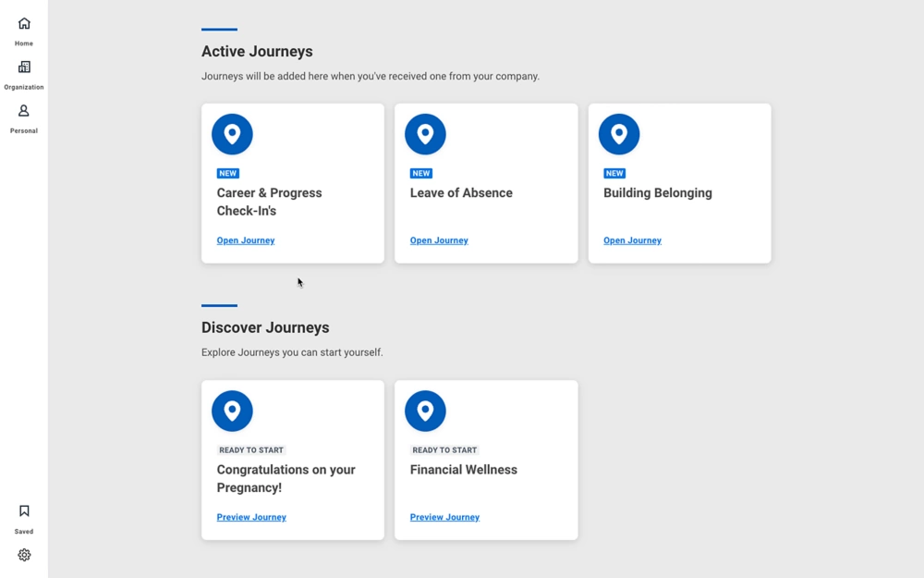Screen dimensions: 924x578
Task: Preview Journey for Financial Wellness
Action: click(x=444, y=517)
